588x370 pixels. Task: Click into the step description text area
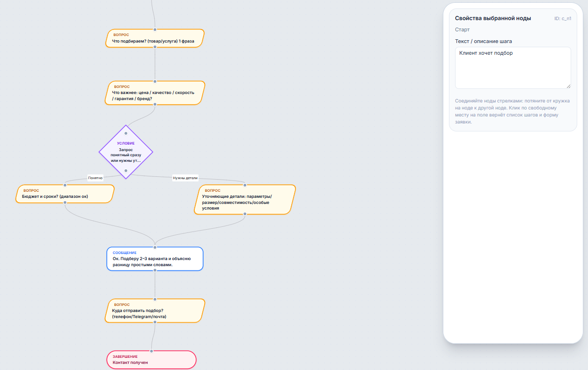click(513, 68)
